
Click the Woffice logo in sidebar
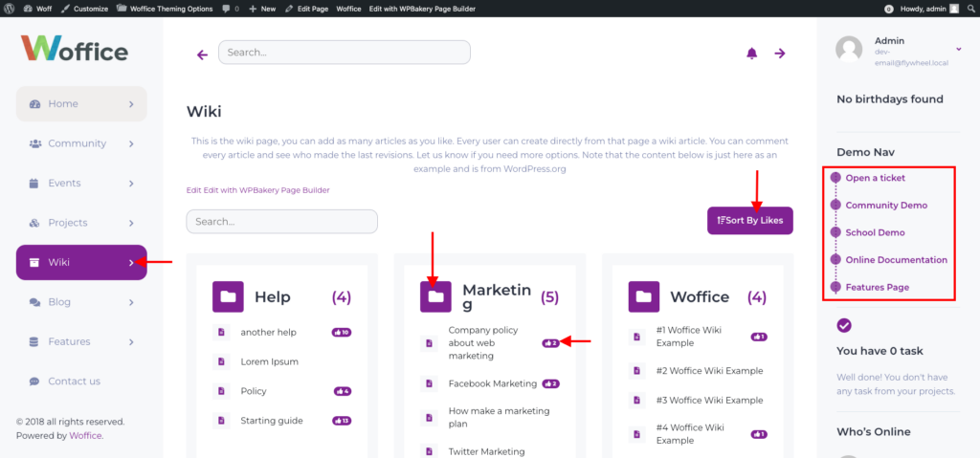coord(74,48)
